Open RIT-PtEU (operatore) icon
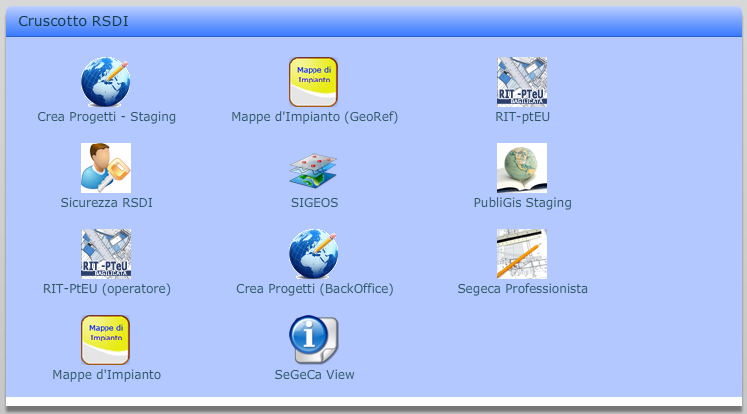Image resolution: width=747 pixels, height=414 pixels. pyautogui.click(x=106, y=254)
